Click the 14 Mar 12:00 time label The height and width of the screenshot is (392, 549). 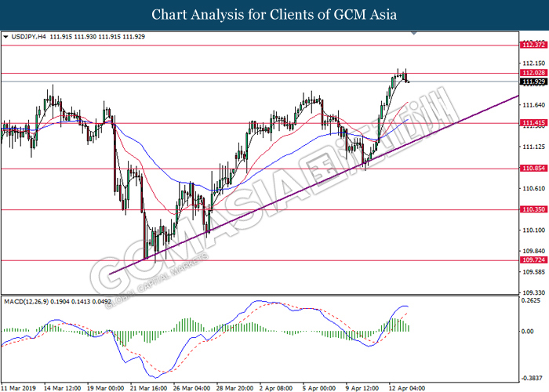[62, 388]
